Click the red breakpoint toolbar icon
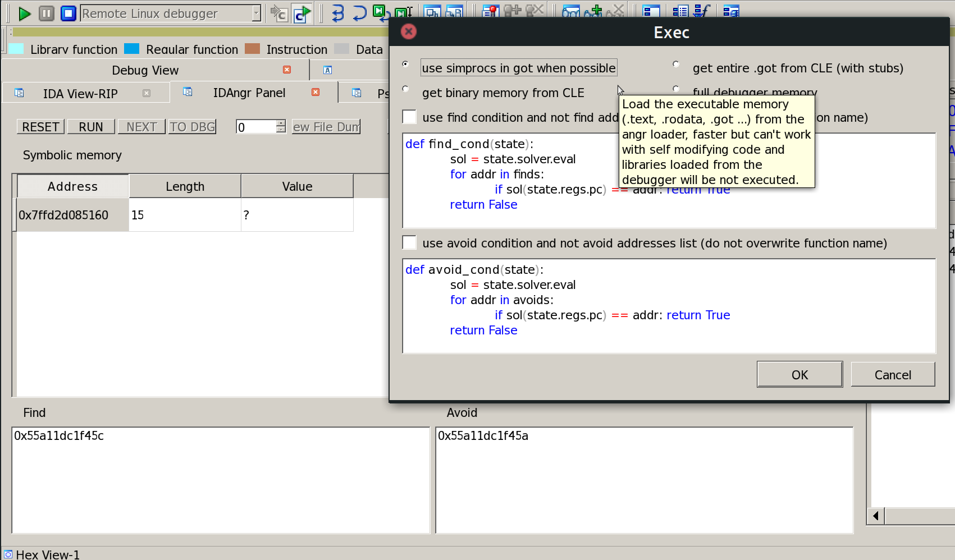 tap(491, 10)
